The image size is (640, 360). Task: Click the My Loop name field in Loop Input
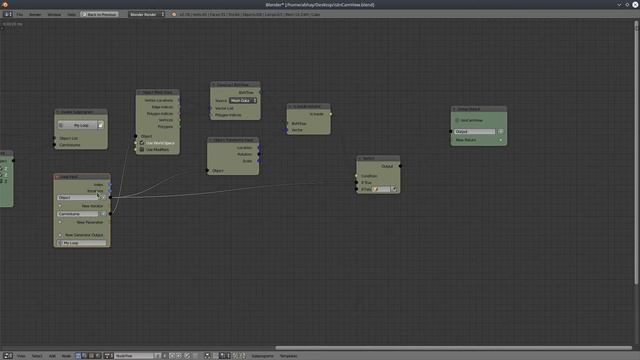[82, 243]
